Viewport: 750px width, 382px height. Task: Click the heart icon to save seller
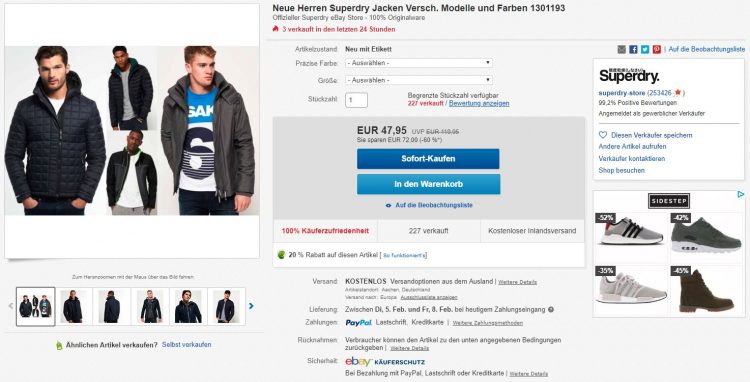[603, 135]
